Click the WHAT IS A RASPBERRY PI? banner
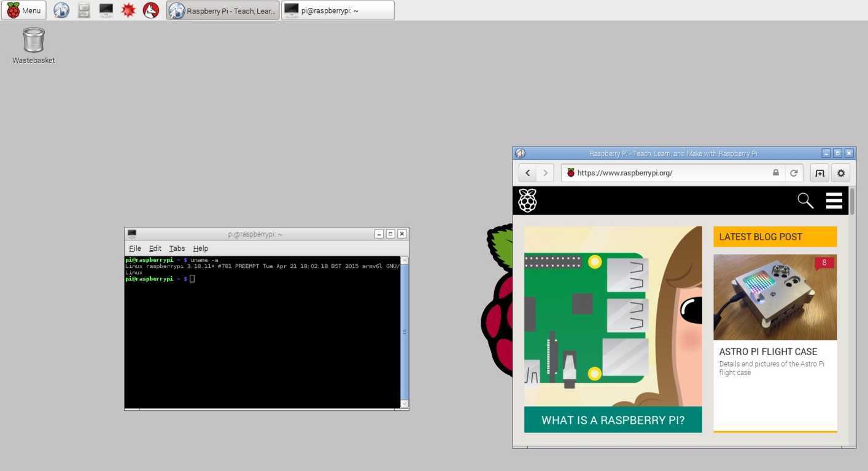Viewport: 868px width, 471px height. 613,420
